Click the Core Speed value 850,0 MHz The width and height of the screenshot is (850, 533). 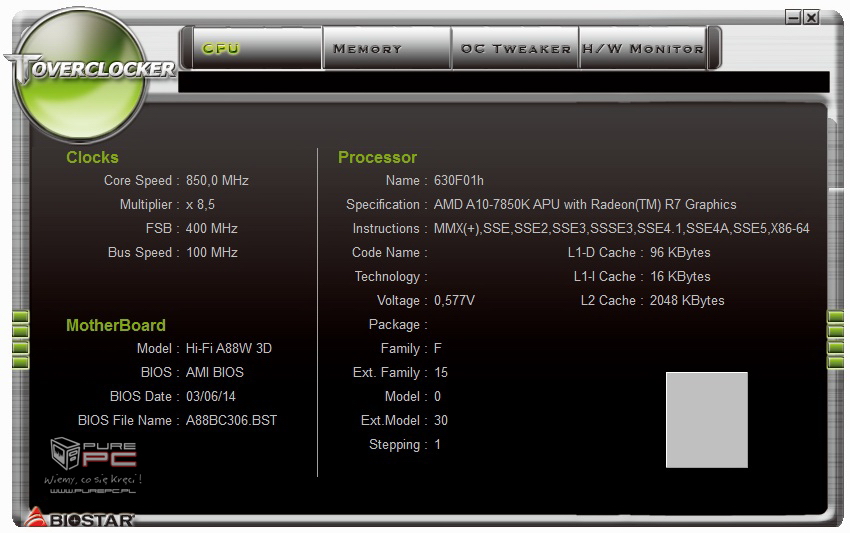(217, 181)
